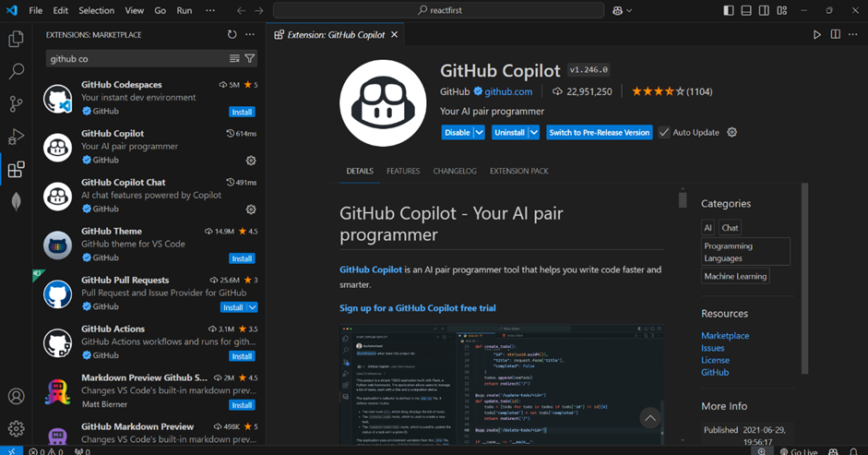Click the VS Code logo icon
Screen dimensions: 868x455
(12, 10)
